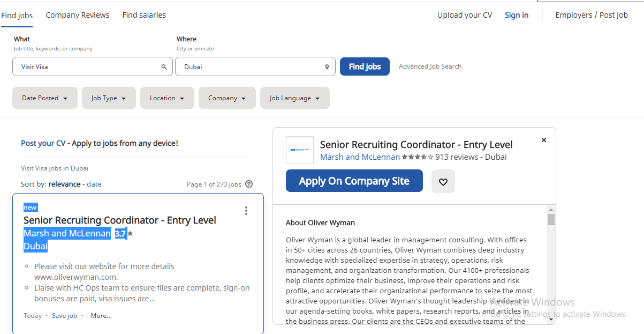Click the Page 1 of 273 jobs text

pos(214,184)
